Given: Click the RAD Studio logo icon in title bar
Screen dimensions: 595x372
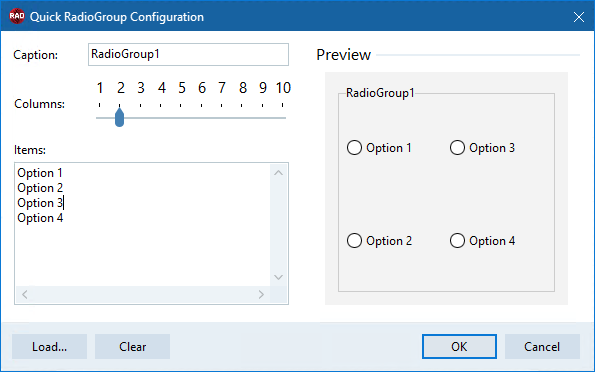Looking at the screenshot, I should (x=17, y=16).
